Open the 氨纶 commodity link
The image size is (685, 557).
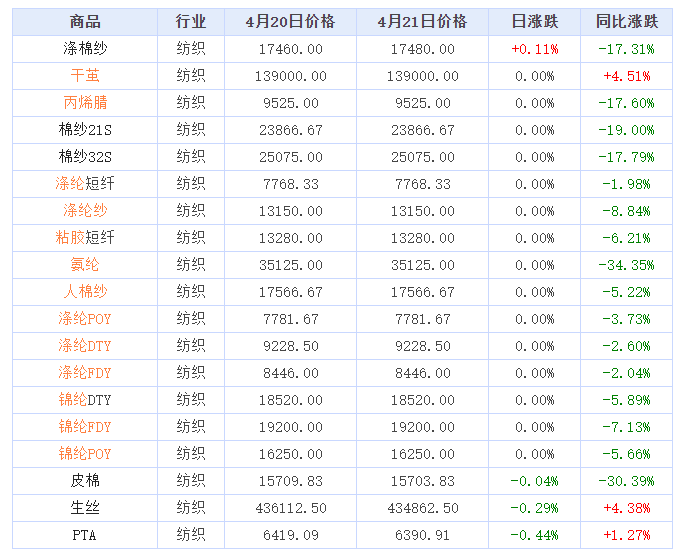pos(85,265)
